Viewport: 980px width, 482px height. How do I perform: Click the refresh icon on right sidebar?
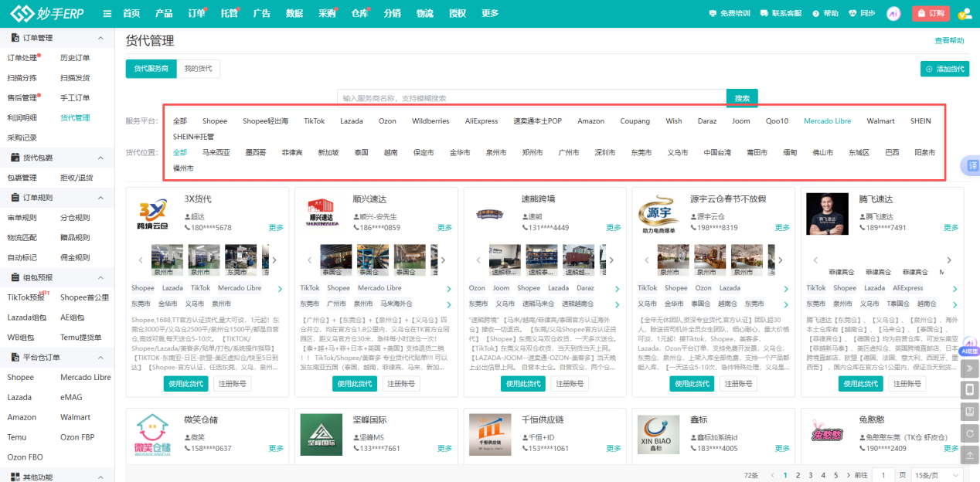coord(971,433)
